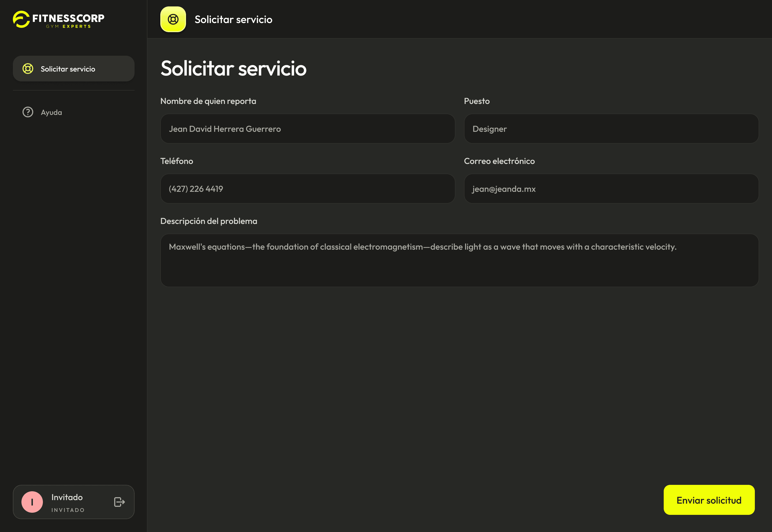This screenshot has height=532, width=772.
Task: Click the lifebuoy icon in the sidebar
Action: pyautogui.click(x=28, y=69)
